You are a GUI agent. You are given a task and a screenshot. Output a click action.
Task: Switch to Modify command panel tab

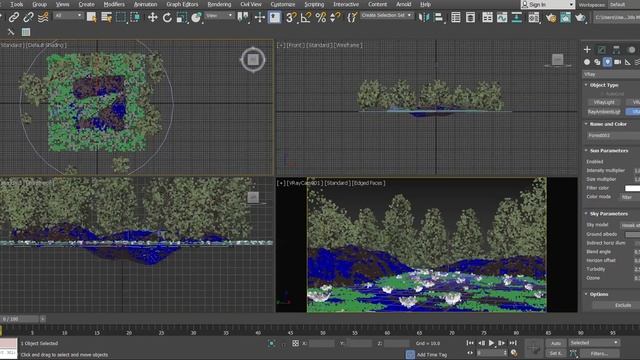pyautogui.click(x=602, y=49)
